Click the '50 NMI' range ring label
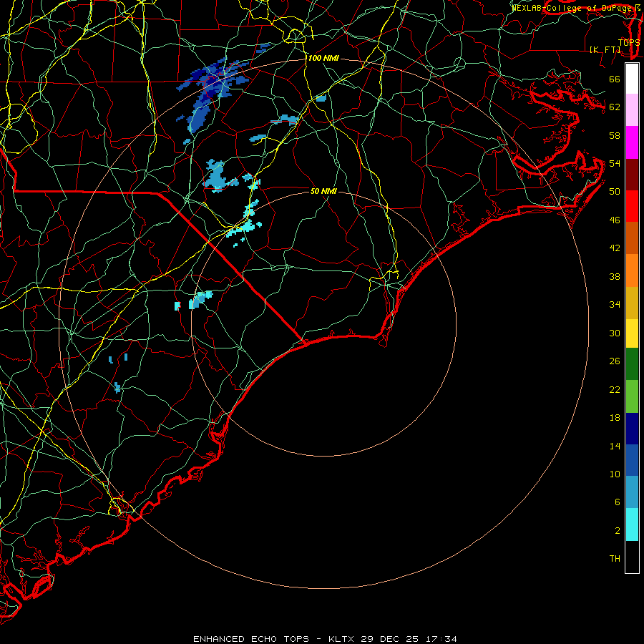644x644 pixels. (x=323, y=191)
